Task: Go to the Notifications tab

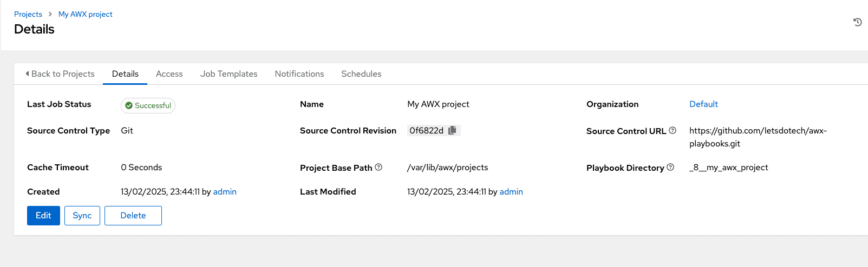Action: [x=299, y=74]
